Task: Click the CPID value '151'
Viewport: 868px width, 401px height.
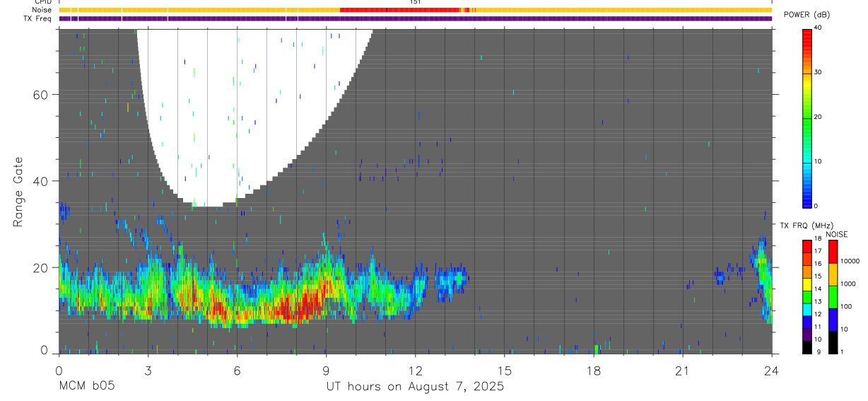Action: tap(416, 2)
